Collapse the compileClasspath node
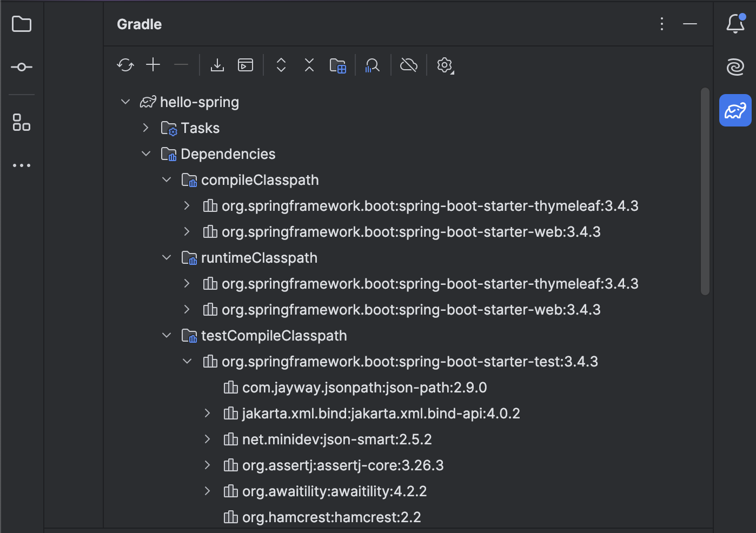Image resolution: width=756 pixels, height=533 pixels. [167, 179]
